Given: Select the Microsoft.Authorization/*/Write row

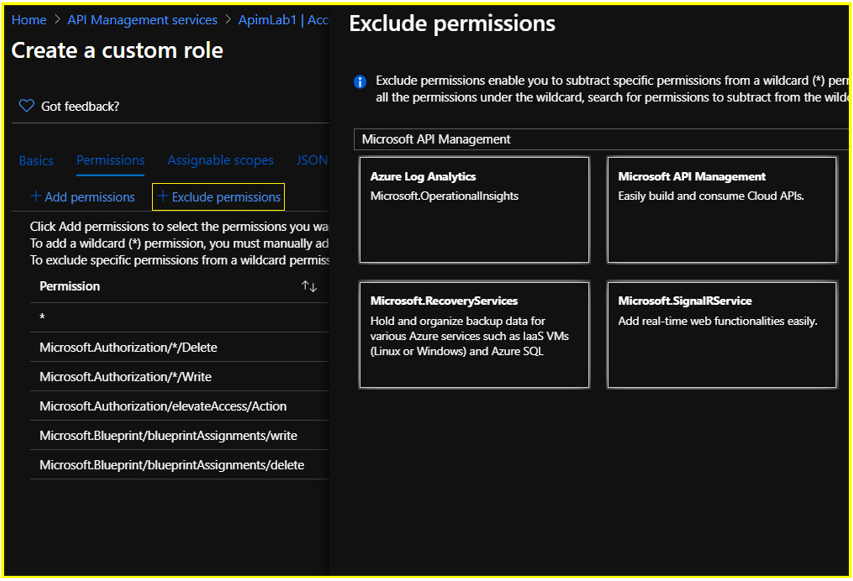Looking at the screenshot, I should (180, 376).
